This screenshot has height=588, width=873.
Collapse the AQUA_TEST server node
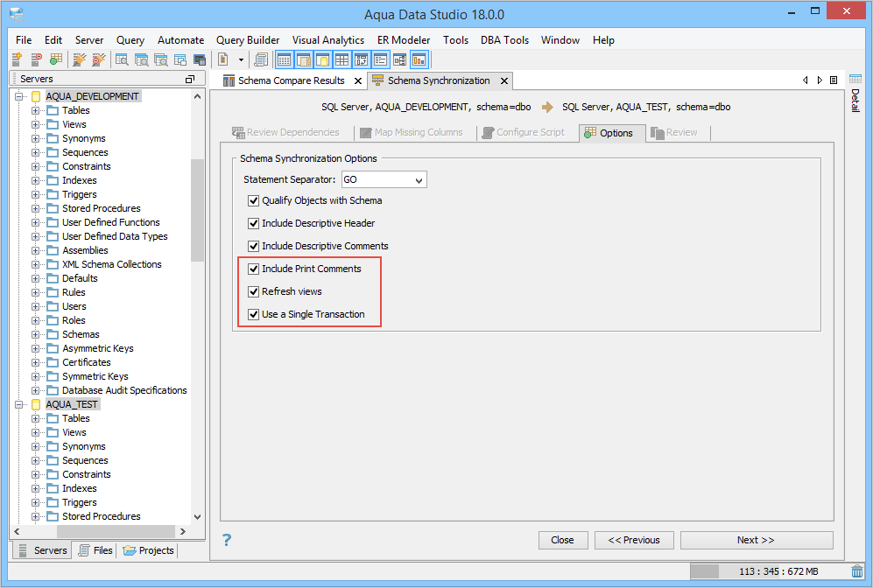19,404
